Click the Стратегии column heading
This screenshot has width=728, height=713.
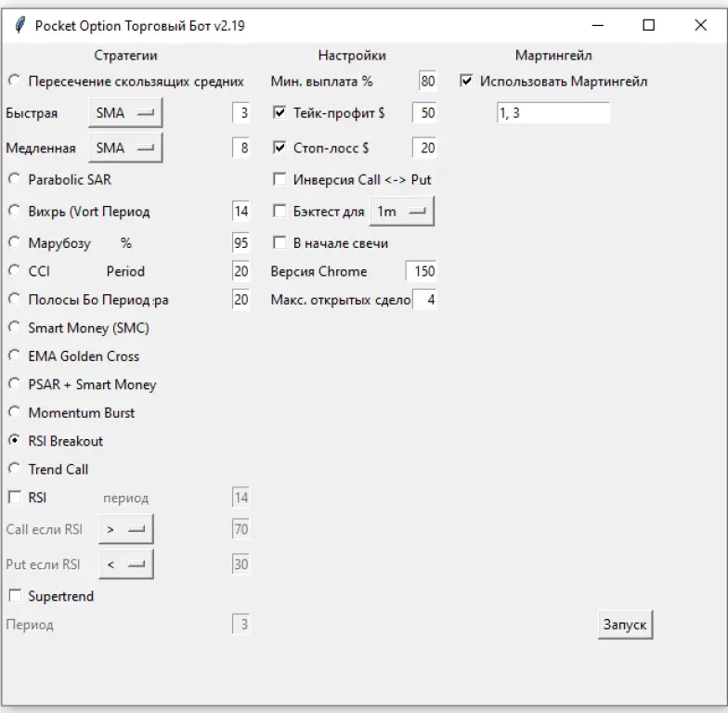pos(125,56)
